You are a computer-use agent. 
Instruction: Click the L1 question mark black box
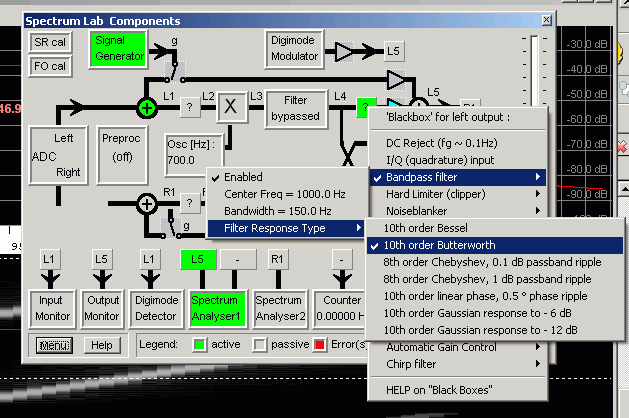point(190,107)
